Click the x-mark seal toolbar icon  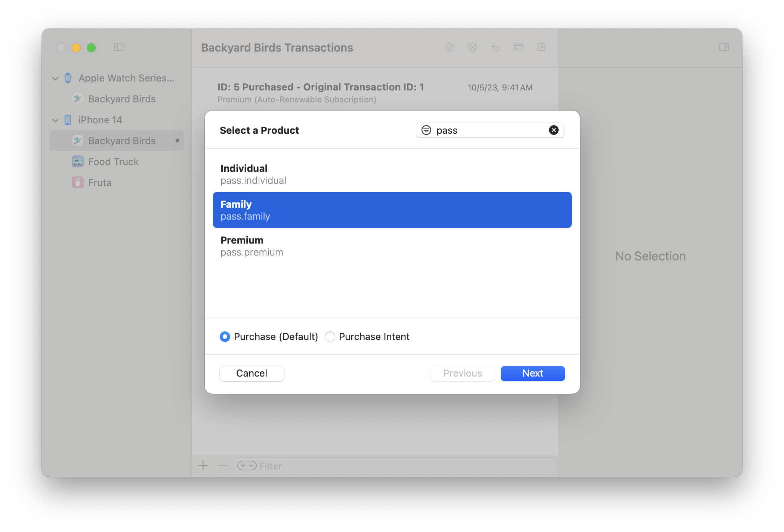pyautogui.click(x=472, y=47)
